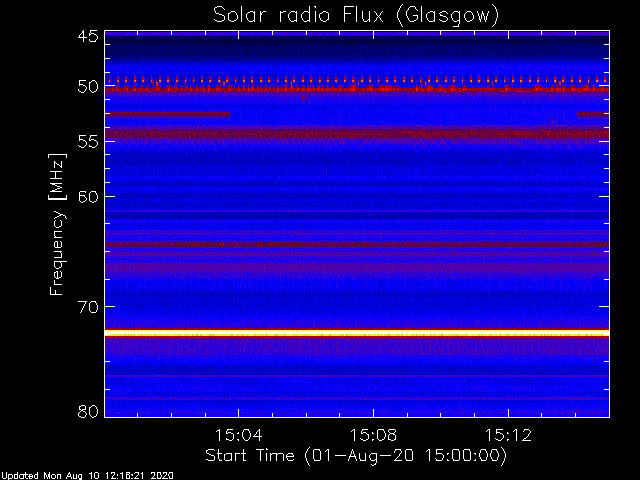Image resolution: width=640 pixels, height=480 pixels.
Task: Click the 15:12 time tick label
Action: tap(508, 435)
